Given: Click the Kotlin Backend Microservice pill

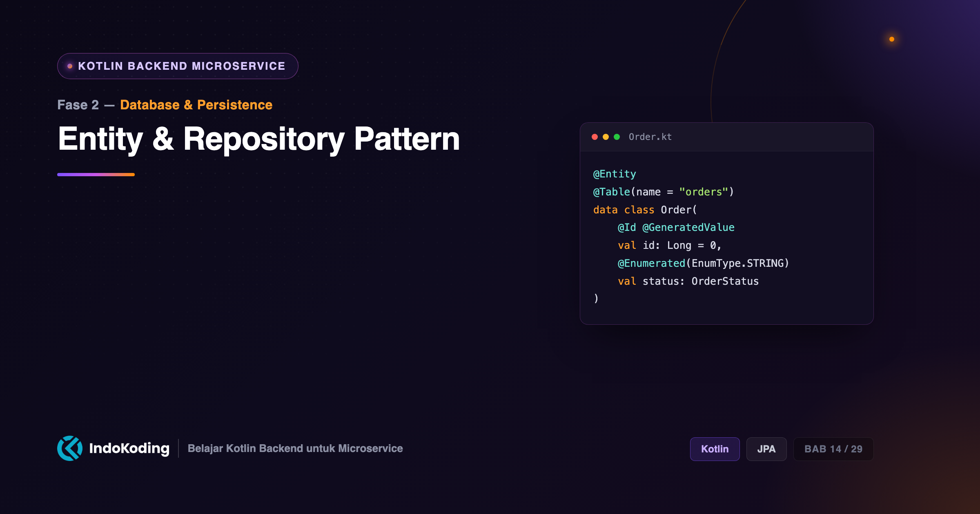Looking at the screenshot, I should pyautogui.click(x=178, y=66).
